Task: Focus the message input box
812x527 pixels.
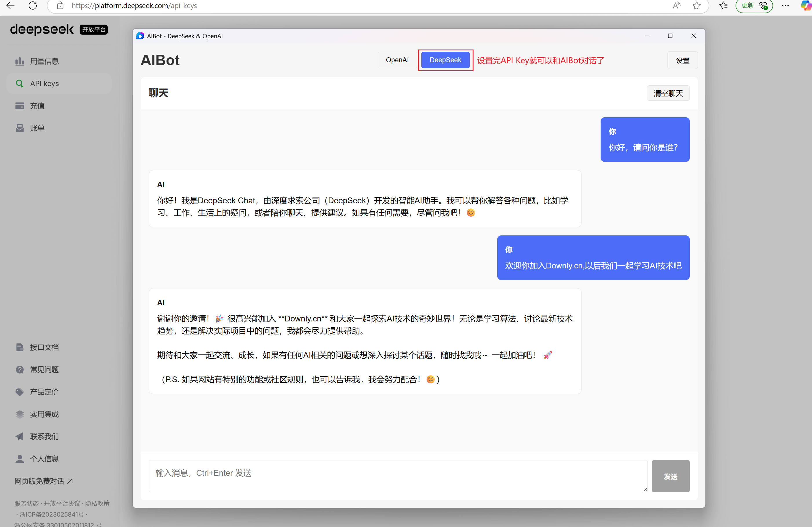Action: [x=398, y=476]
